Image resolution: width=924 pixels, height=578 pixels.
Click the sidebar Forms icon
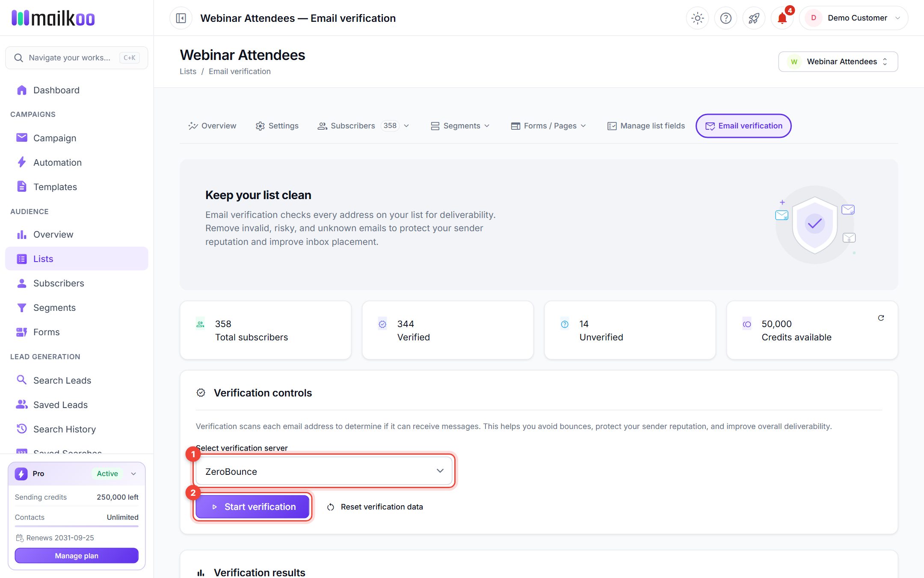(x=21, y=332)
